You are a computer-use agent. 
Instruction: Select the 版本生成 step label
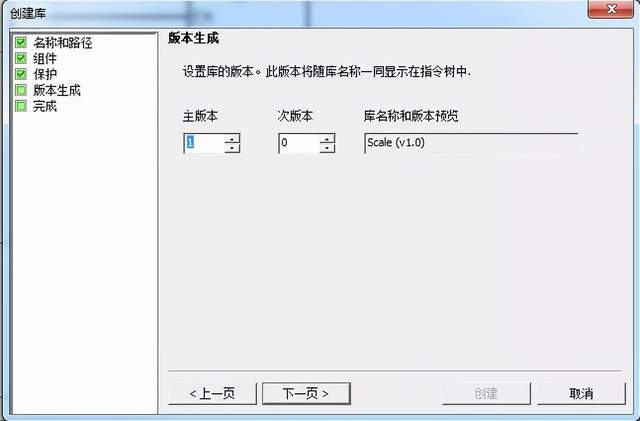click(57, 90)
